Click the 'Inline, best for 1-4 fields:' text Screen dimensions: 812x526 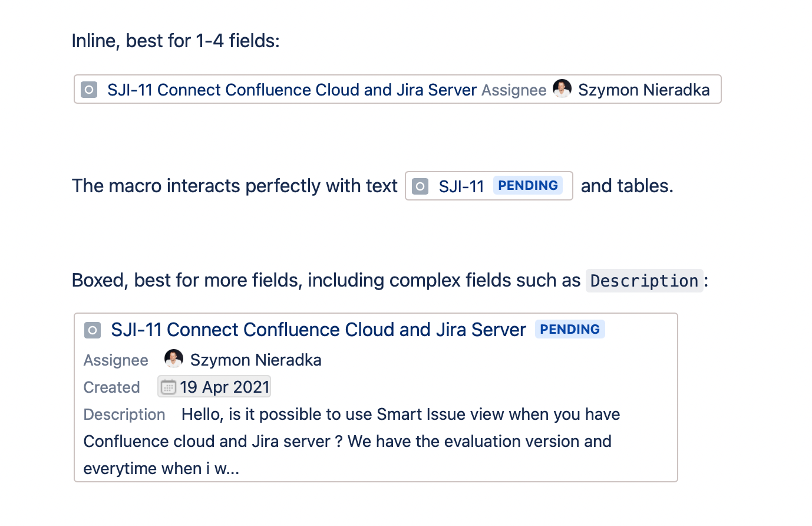pyautogui.click(x=176, y=41)
